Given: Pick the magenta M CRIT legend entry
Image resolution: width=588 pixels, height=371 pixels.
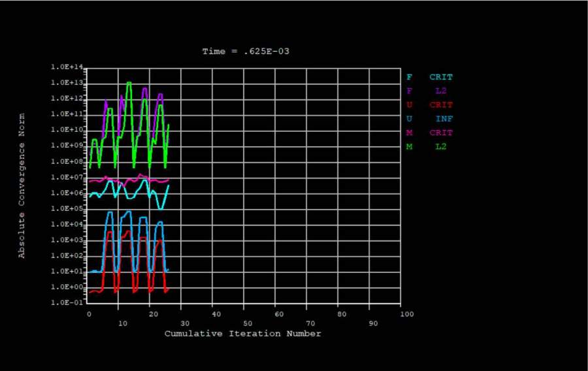Looking at the screenshot, I should point(429,133).
